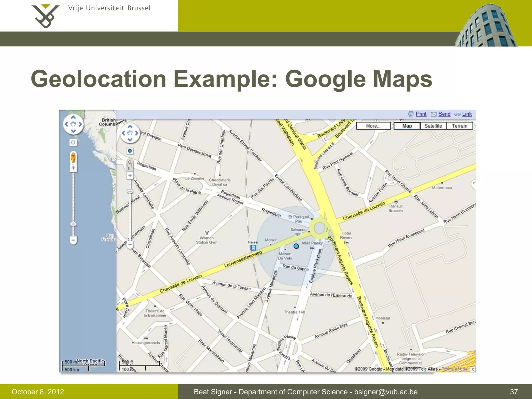Open the Link hyperlink in map header
Viewport: 532px width, 399px height.
(x=467, y=114)
